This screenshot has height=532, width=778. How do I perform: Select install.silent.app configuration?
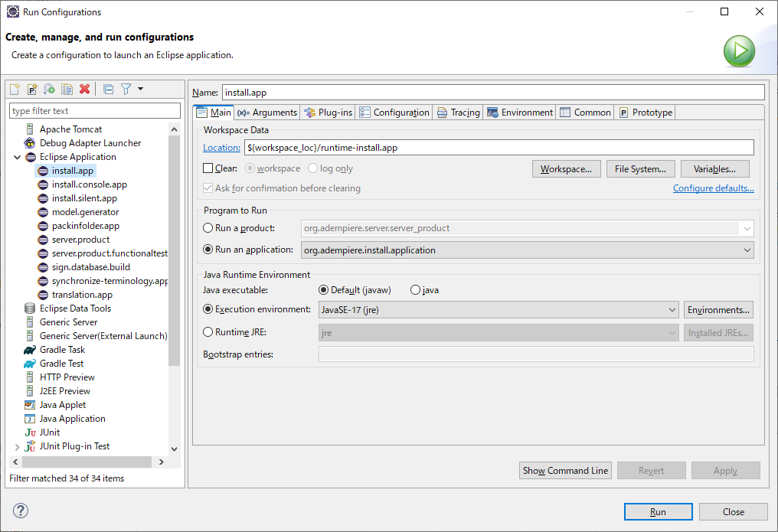(x=84, y=198)
